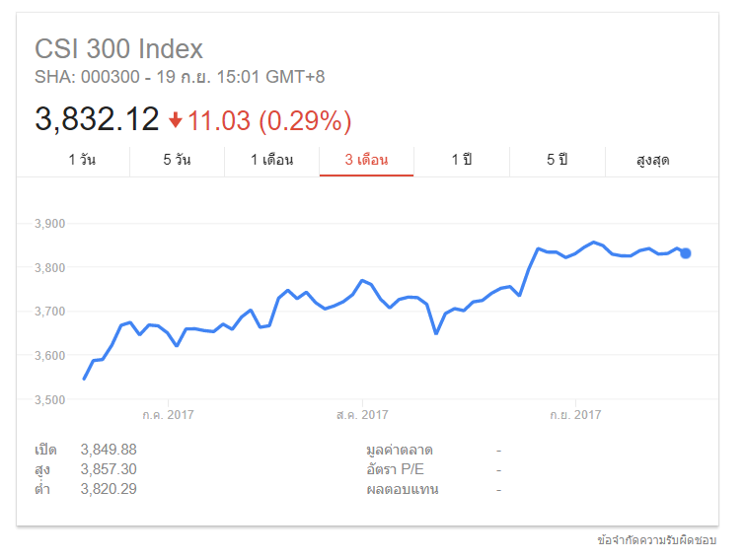The height and width of the screenshot is (560, 746).
Task: Click the 3,832.12 current price
Action: coord(97,119)
